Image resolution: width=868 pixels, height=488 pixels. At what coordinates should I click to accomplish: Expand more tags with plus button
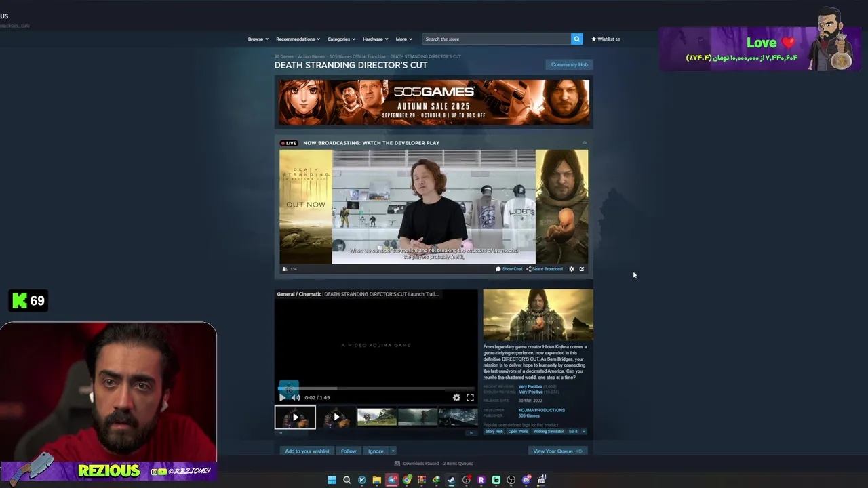pos(584,431)
